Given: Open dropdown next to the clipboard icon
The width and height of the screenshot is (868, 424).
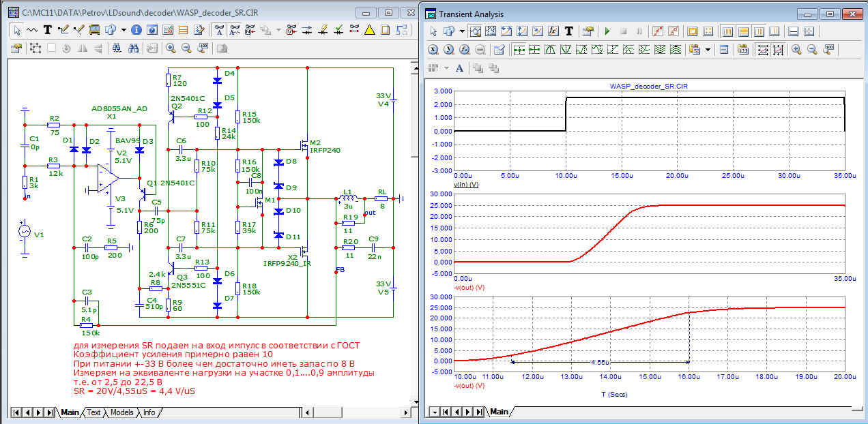Looking at the screenshot, I should (708, 50).
